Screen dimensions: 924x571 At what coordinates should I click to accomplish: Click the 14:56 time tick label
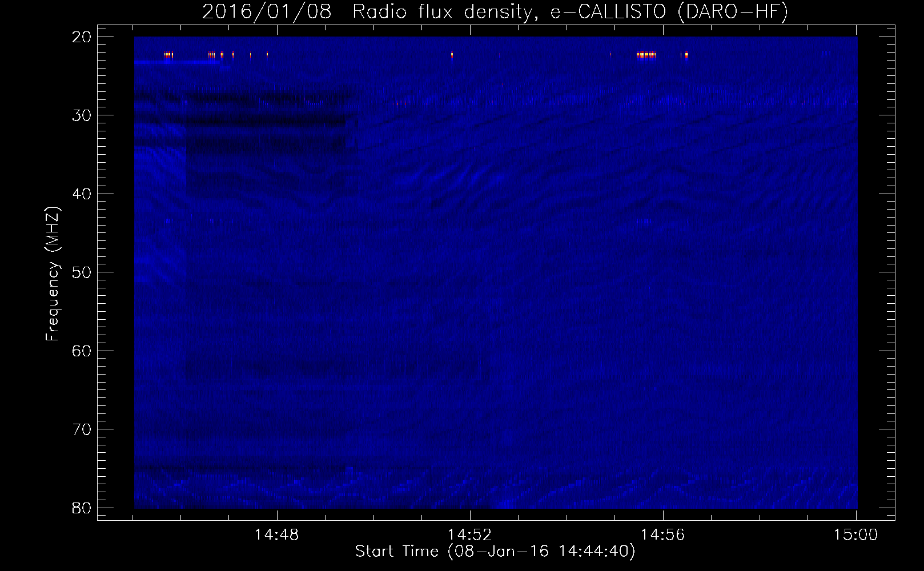(663, 535)
